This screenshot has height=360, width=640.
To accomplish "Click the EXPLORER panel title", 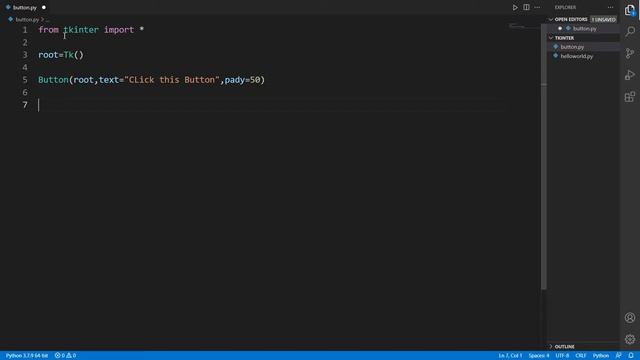I will 565,7.
